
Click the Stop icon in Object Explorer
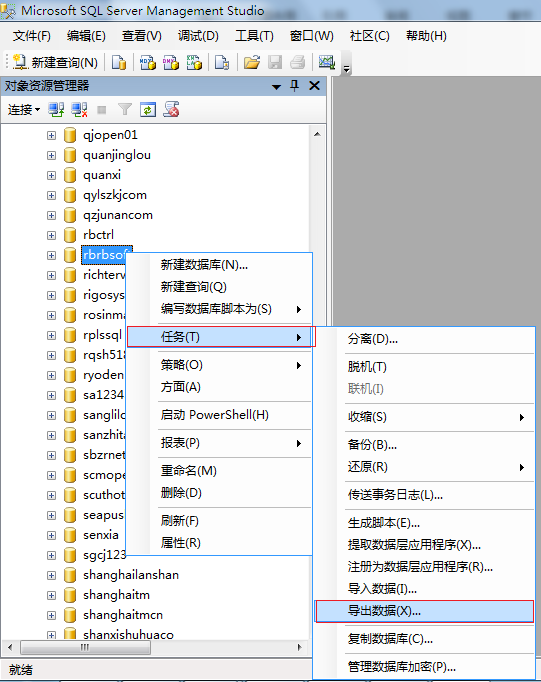coord(102,110)
